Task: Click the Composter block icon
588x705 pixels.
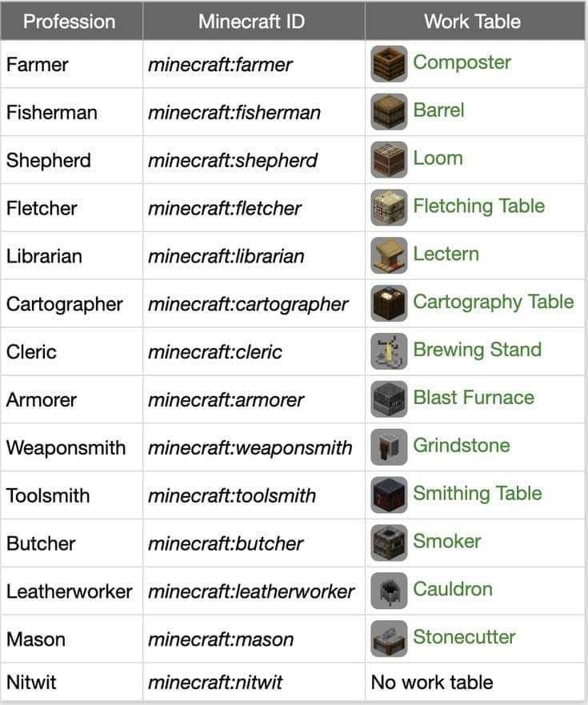Action: [x=389, y=63]
